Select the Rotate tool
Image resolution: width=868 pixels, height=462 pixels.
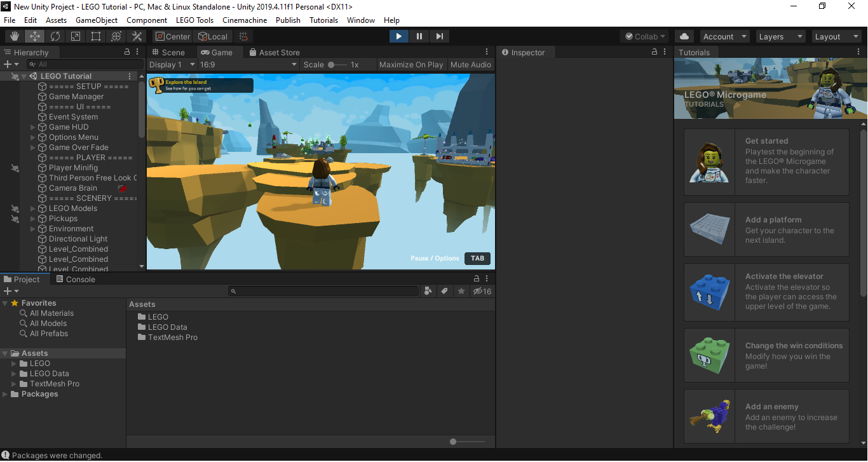[x=55, y=36]
